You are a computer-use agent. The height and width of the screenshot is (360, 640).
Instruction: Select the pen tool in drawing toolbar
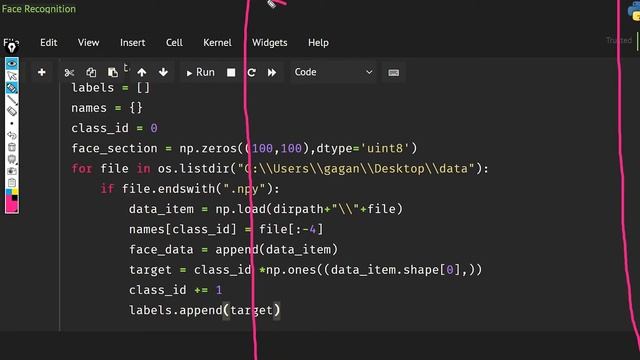click(x=12, y=88)
